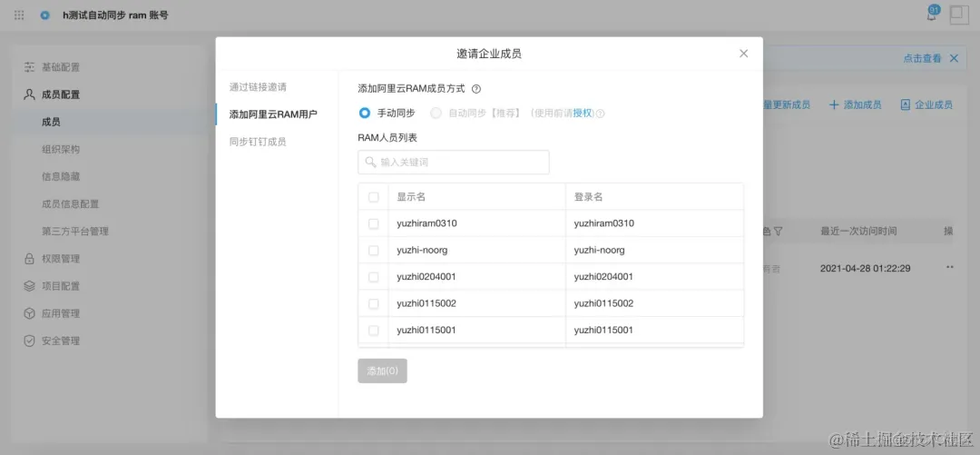
Task: Click the 企业成员 button
Action: pos(926,104)
